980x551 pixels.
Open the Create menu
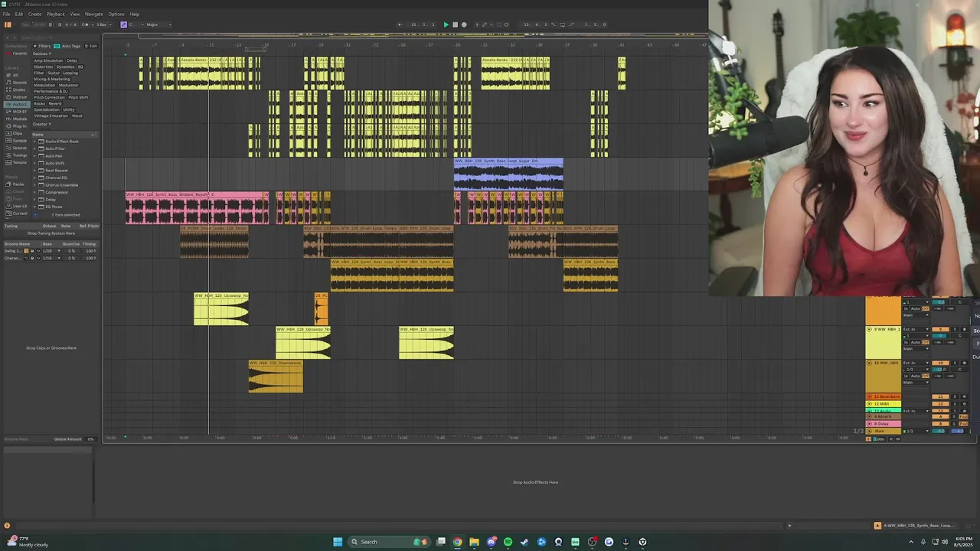(34, 14)
